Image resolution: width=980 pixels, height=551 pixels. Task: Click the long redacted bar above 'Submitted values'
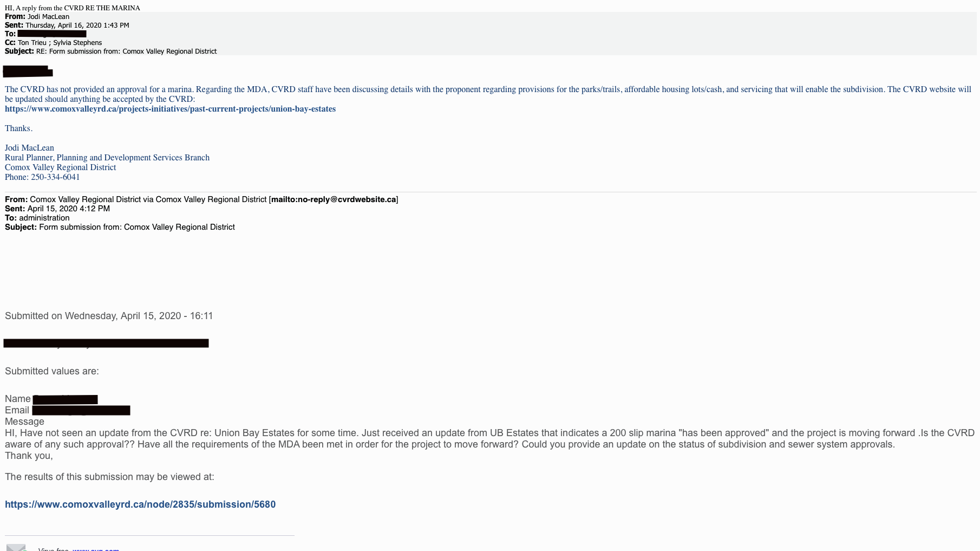click(x=106, y=343)
